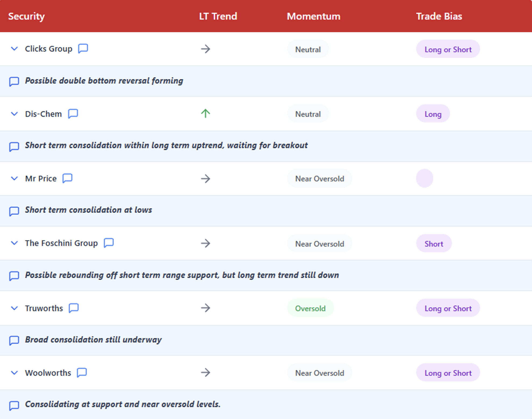Click comment icon beside Mr Price

67,178
